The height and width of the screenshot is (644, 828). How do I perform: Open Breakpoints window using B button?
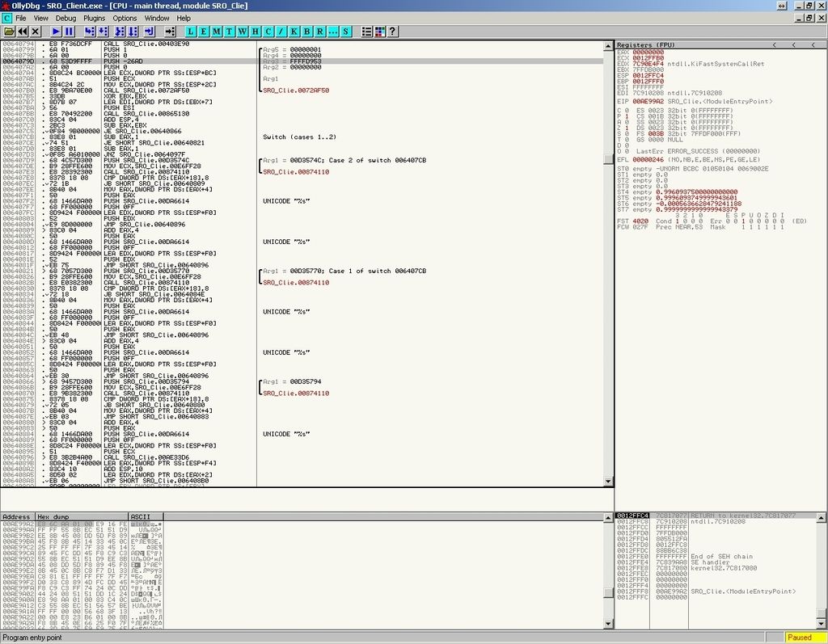pyautogui.click(x=306, y=32)
